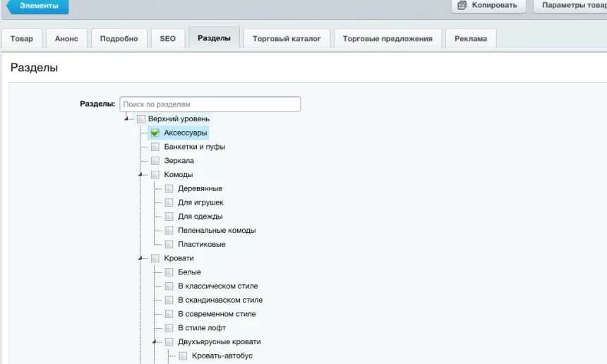Click the copy icon on Копировать button
607x364 pixels.
[462, 6]
